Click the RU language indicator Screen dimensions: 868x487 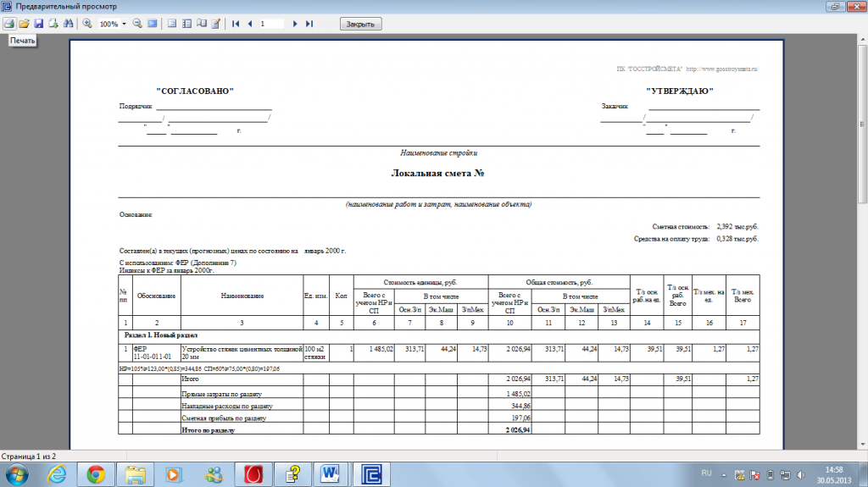[706, 473]
